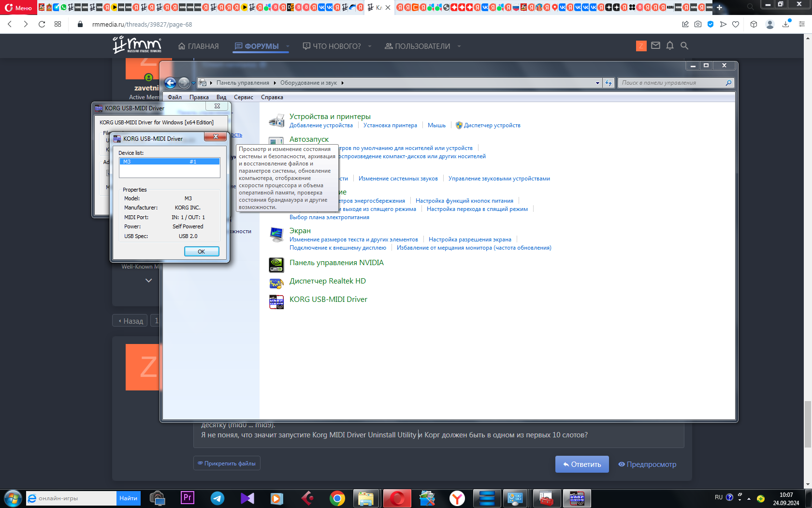
Task: Open Изменение системных звуков link
Action: coord(398,179)
